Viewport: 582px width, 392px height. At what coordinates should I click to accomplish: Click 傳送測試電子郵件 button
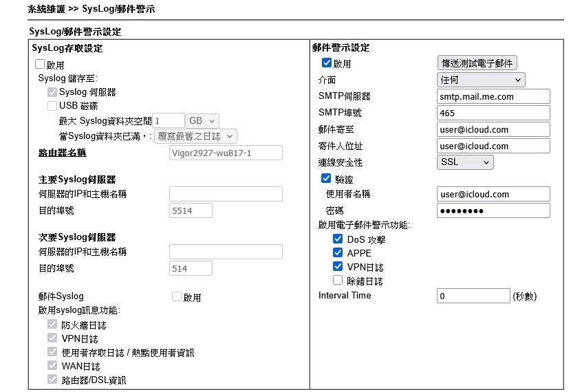pos(477,63)
